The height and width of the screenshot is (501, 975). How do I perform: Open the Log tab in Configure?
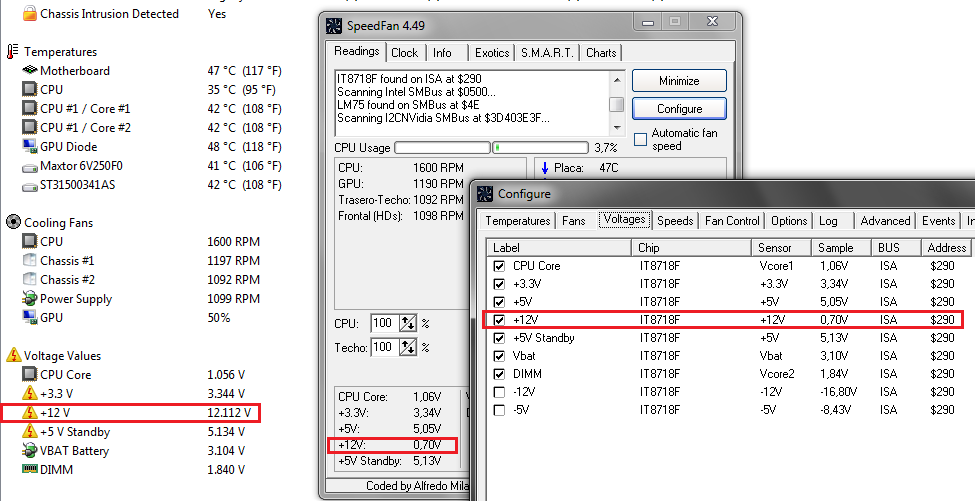pyautogui.click(x=828, y=221)
